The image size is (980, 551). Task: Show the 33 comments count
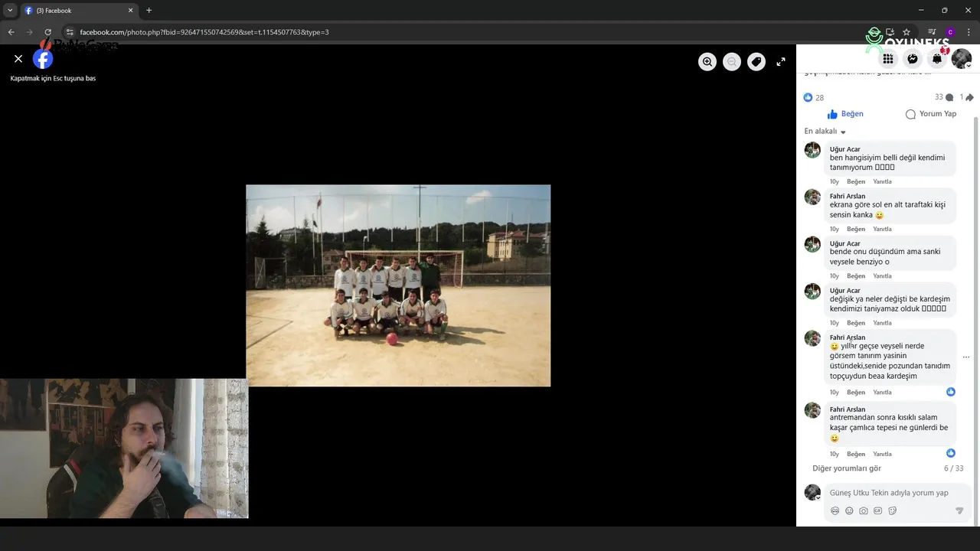pos(944,97)
